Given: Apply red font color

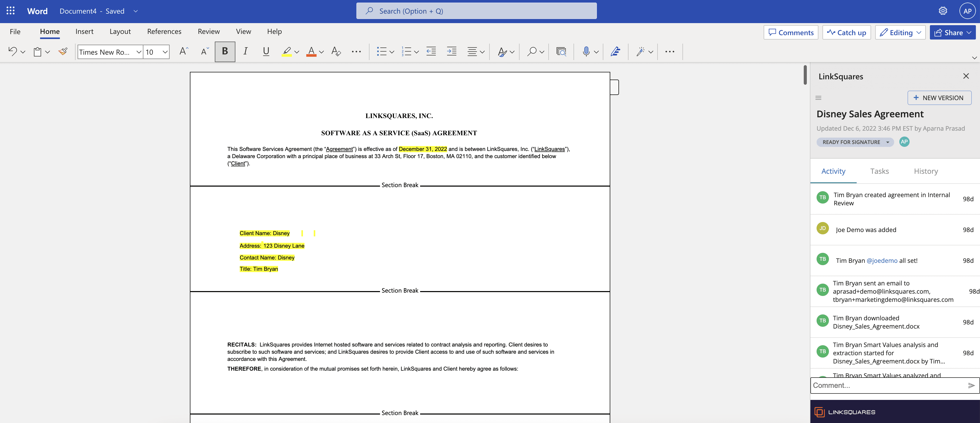Looking at the screenshot, I should tap(311, 51).
